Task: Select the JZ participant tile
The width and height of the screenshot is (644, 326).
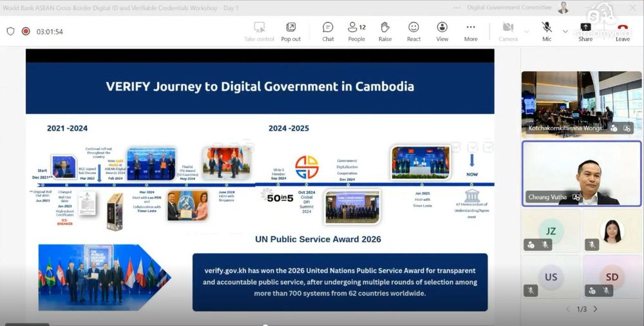Action: 551,231
